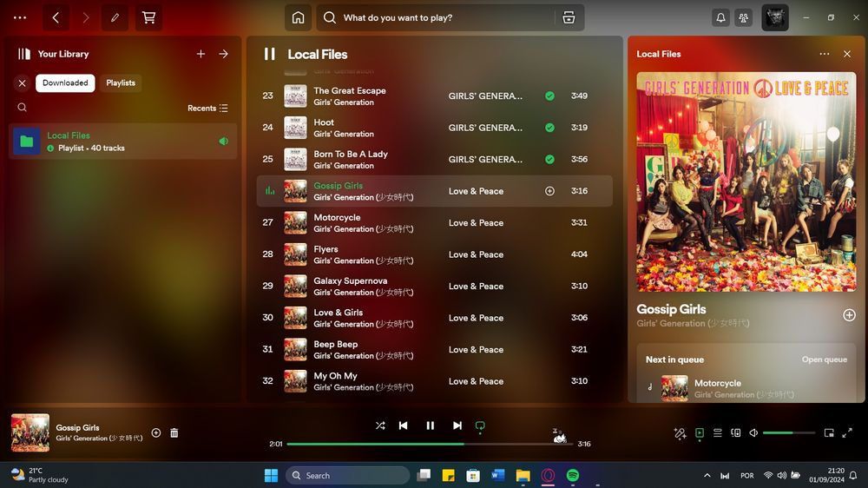Enter full screen mode icon
The height and width of the screenshot is (488, 868).
click(x=847, y=432)
